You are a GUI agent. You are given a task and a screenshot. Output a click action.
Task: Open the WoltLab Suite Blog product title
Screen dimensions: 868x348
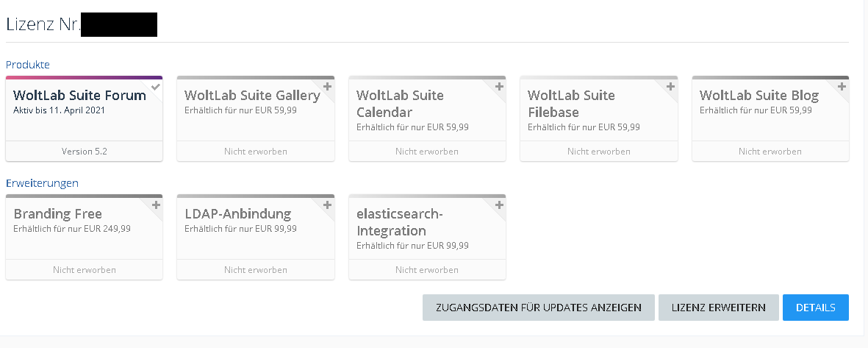(759, 96)
